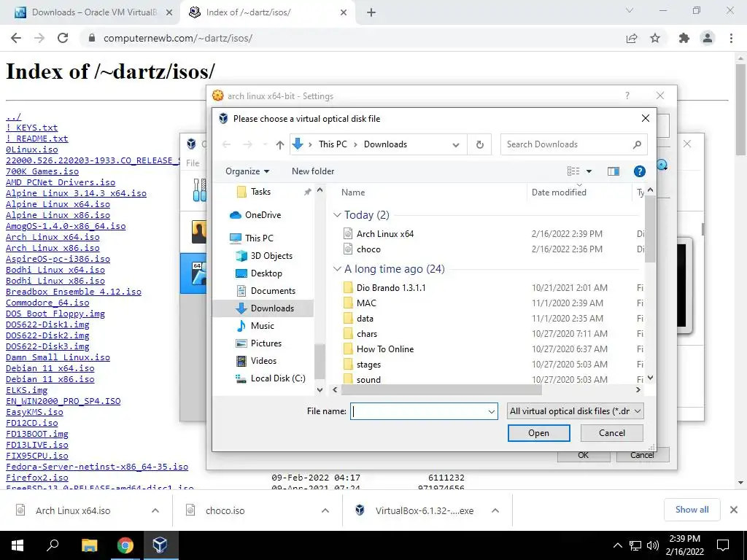
Task: Sort files by Name column
Action: tap(353, 192)
